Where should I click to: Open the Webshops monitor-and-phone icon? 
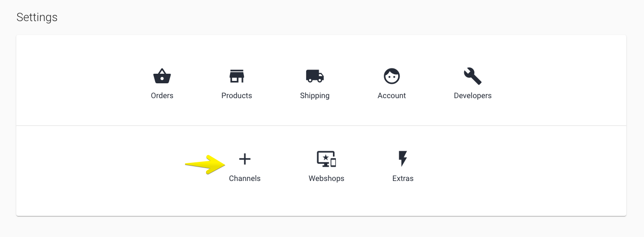click(326, 159)
